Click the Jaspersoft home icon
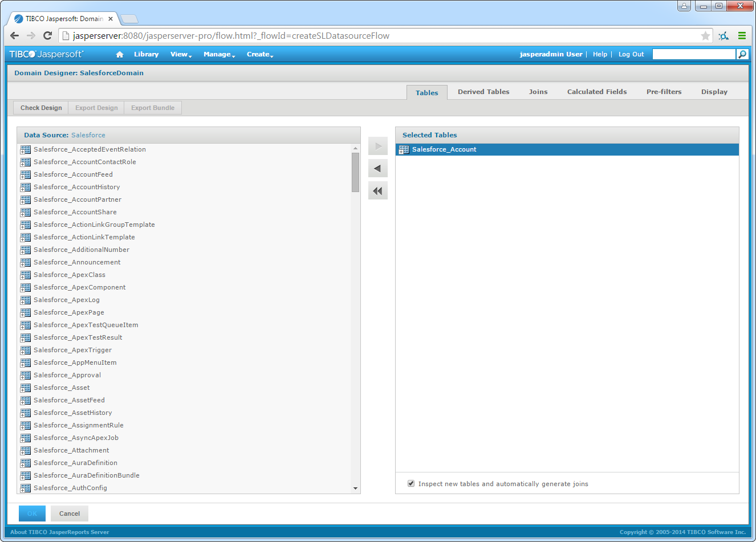This screenshot has width=756, height=542. click(120, 55)
